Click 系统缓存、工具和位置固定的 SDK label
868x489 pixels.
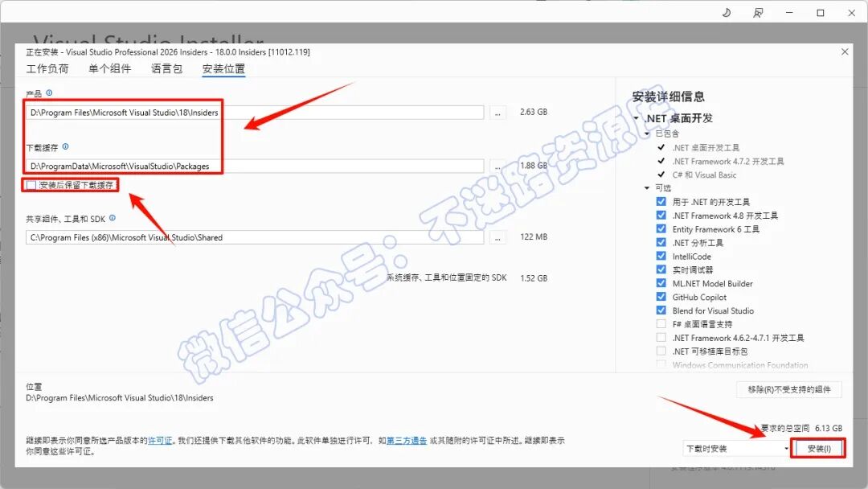pyautogui.click(x=446, y=277)
